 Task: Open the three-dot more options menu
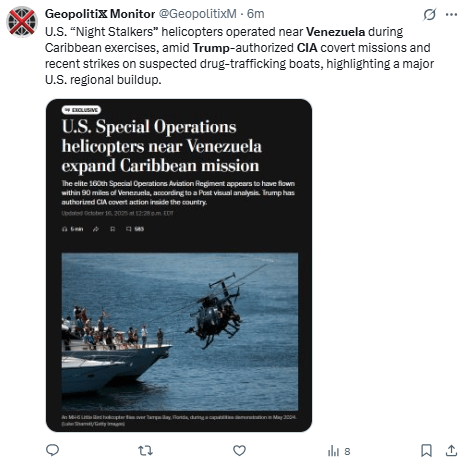pyautogui.click(x=451, y=14)
